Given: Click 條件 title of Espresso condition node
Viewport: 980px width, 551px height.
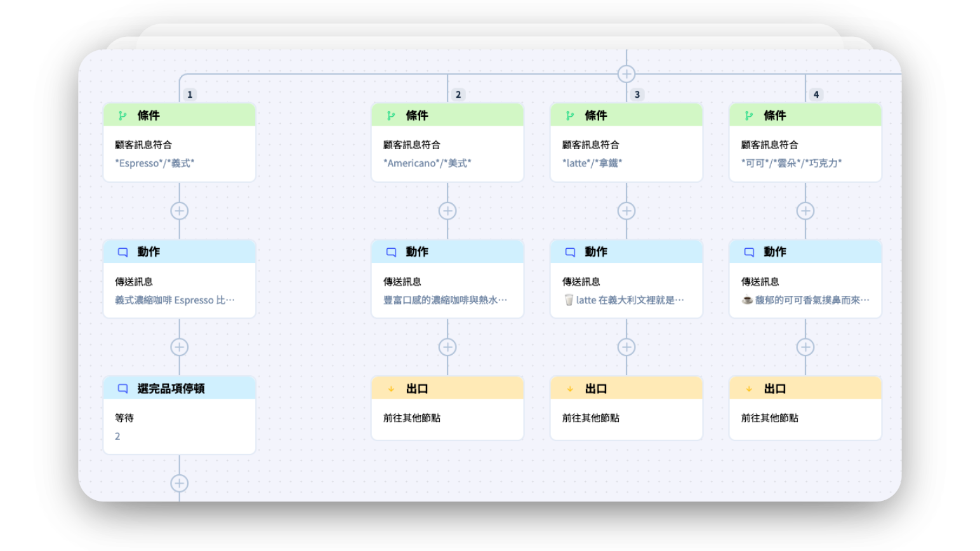Looking at the screenshot, I should click(149, 116).
